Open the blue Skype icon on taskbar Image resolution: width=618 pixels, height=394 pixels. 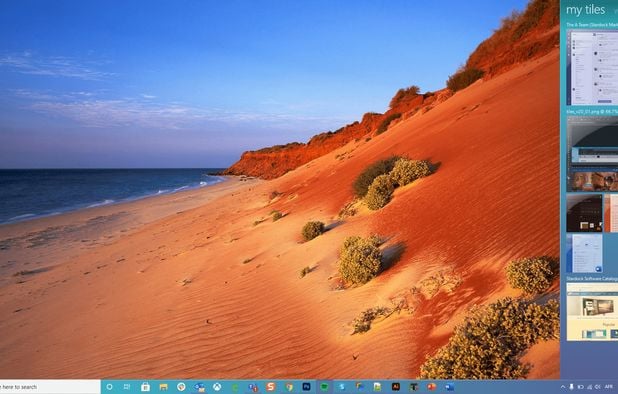[342, 387]
